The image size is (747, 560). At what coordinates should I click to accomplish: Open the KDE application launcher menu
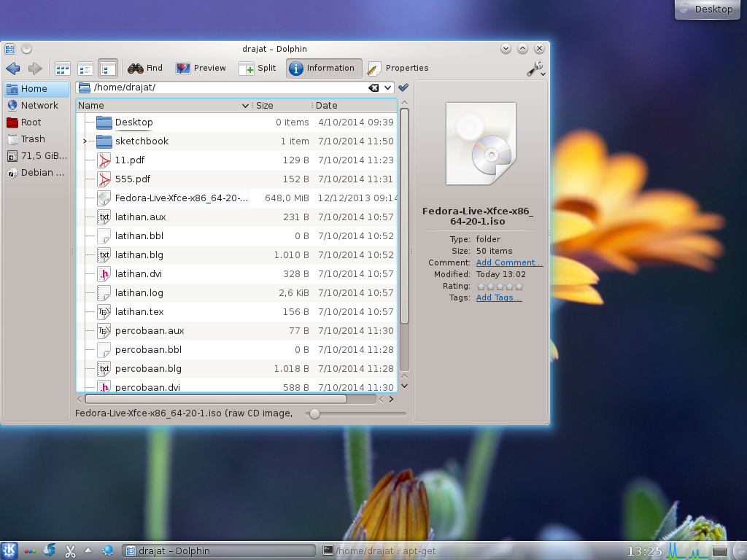click(8, 551)
